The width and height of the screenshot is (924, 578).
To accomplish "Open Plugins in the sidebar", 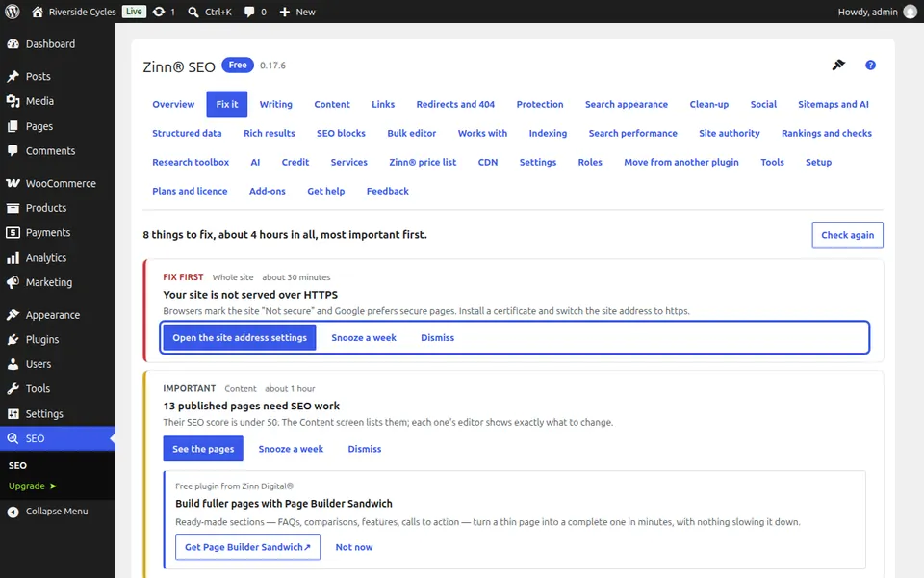I will (58, 339).
